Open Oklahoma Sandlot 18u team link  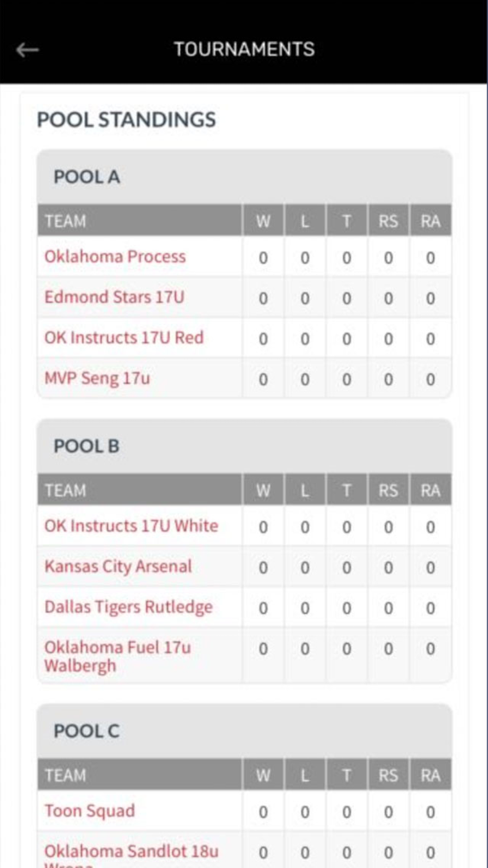pos(131,851)
